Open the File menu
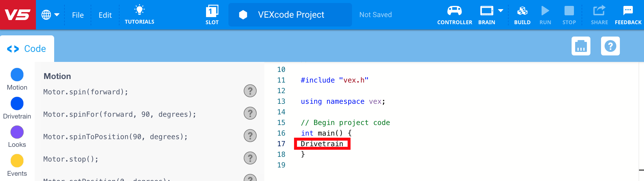Screen dimensions: 644x181 click(78, 15)
